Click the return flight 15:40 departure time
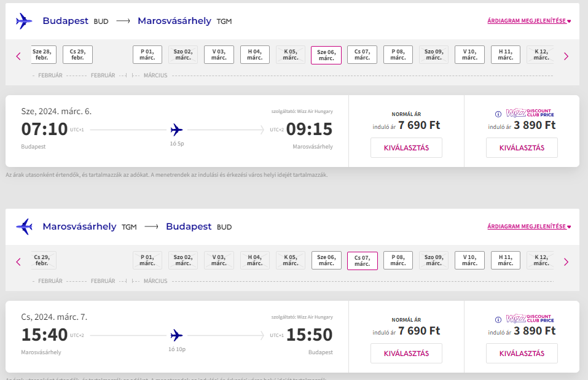588x380 pixels. click(x=44, y=335)
